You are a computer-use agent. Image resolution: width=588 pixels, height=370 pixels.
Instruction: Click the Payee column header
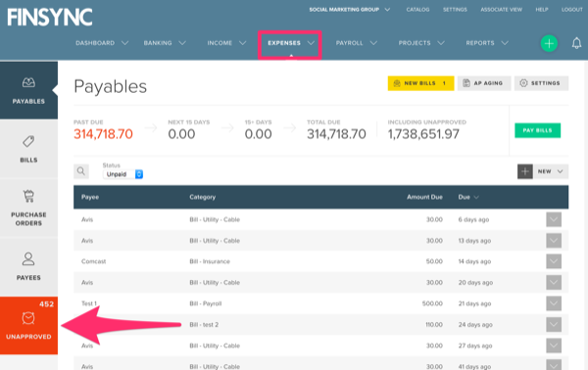(x=90, y=197)
